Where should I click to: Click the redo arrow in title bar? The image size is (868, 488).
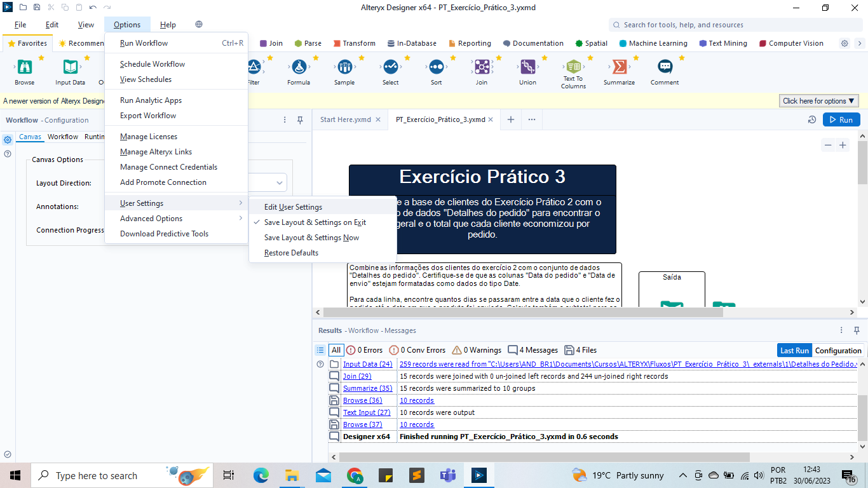tap(107, 8)
